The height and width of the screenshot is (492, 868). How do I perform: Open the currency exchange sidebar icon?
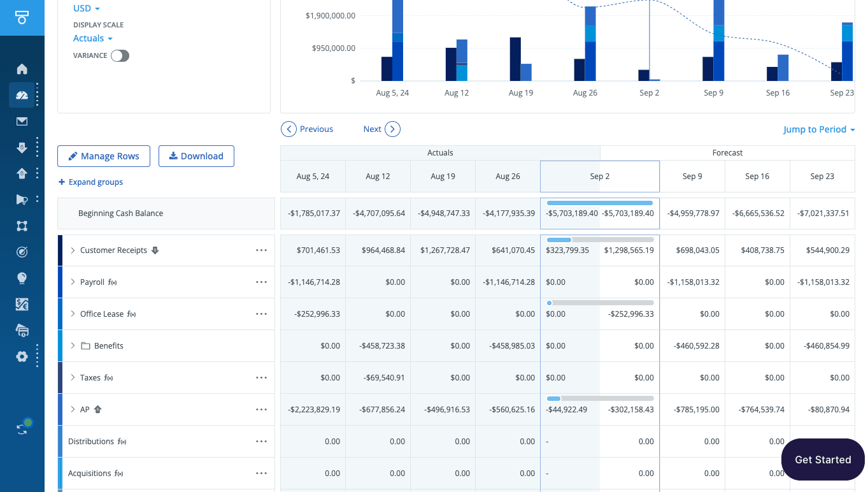pyautogui.click(x=22, y=305)
